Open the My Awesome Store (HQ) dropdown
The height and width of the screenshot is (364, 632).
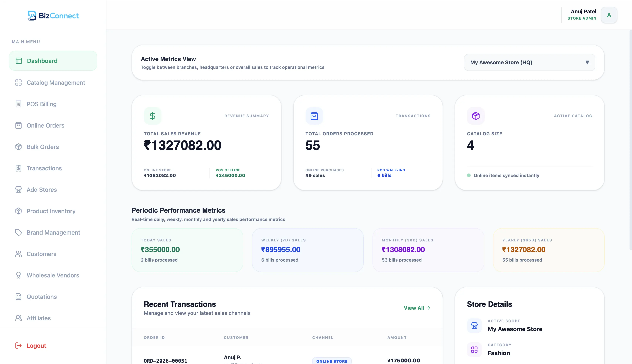[x=530, y=63]
